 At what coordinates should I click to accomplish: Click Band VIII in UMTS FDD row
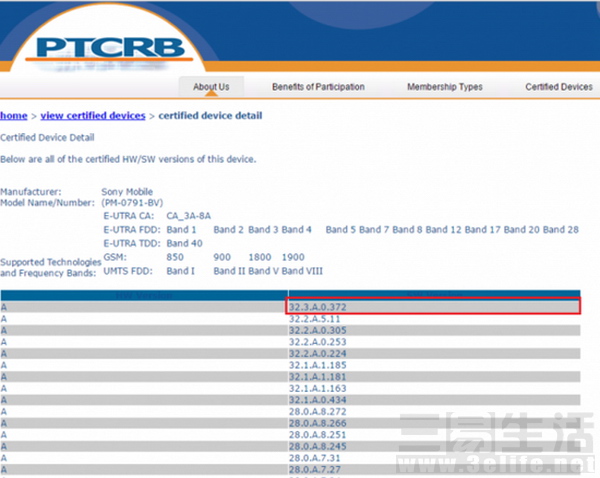(302, 271)
